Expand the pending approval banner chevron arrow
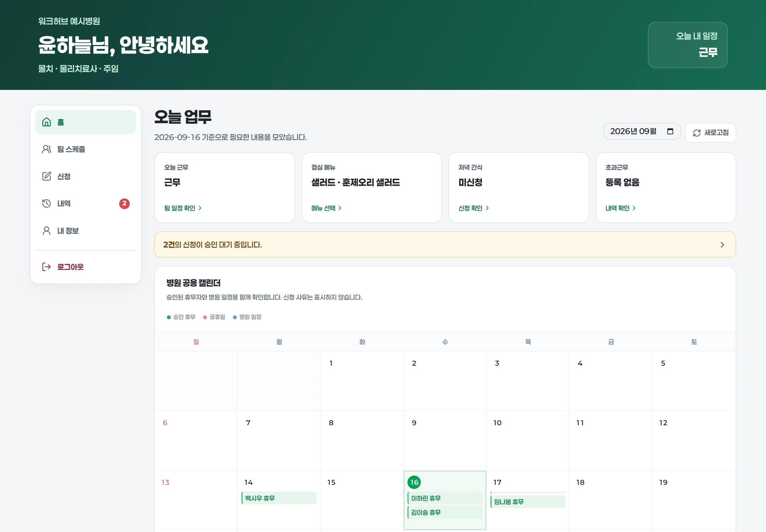This screenshot has width=766, height=532. (x=722, y=245)
